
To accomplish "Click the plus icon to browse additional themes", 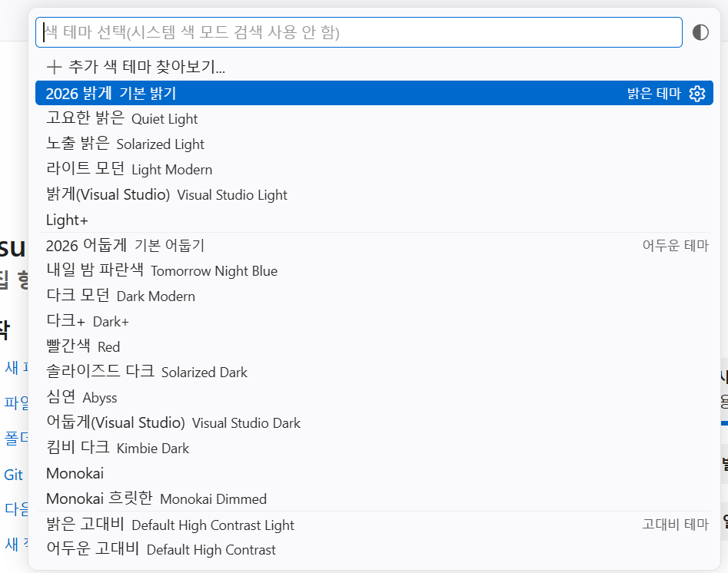I will [54, 67].
